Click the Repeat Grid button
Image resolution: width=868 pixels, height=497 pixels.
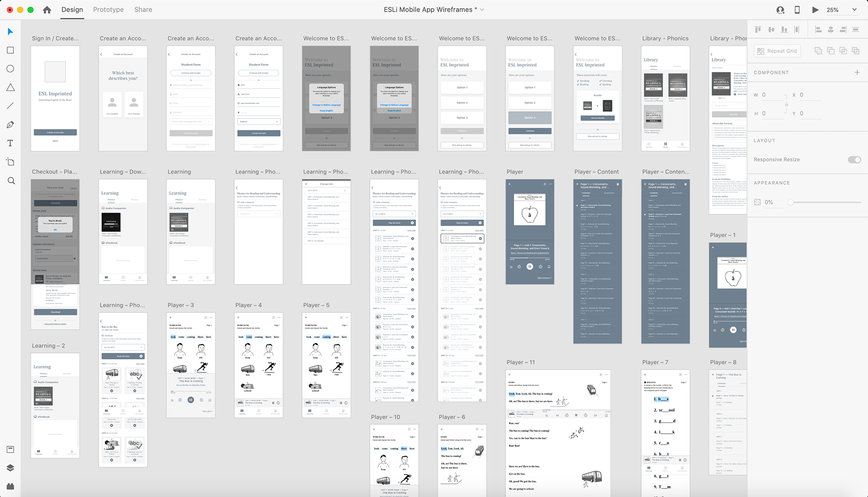coord(777,51)
